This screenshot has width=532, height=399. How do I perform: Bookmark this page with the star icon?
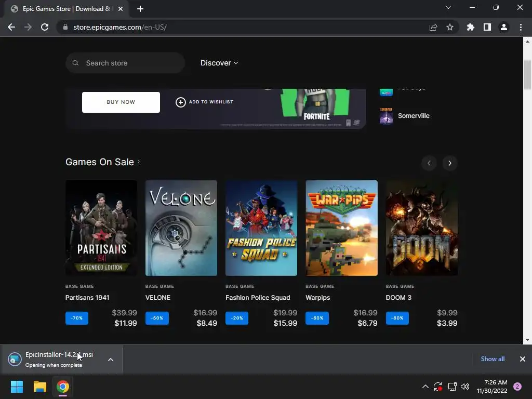[449, 27]
